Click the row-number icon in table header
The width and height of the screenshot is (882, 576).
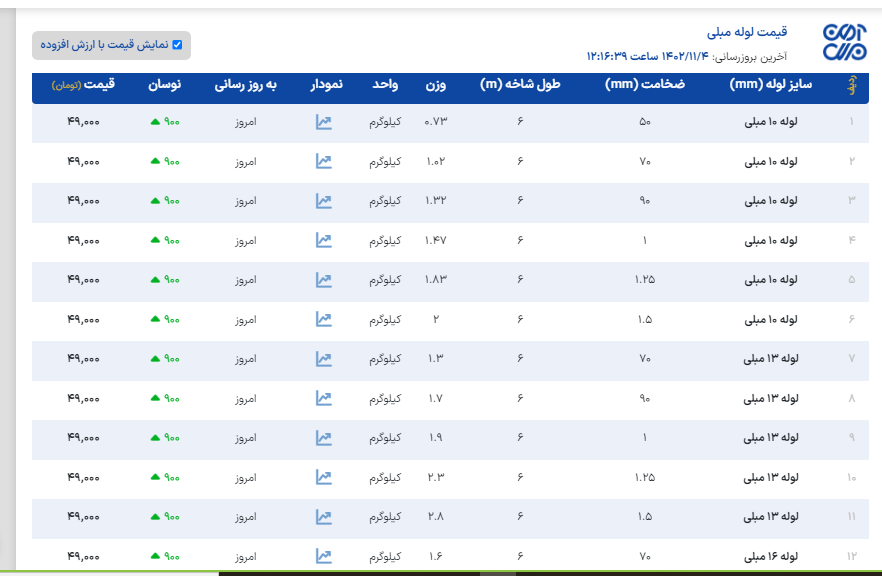[x=852, y=86]
